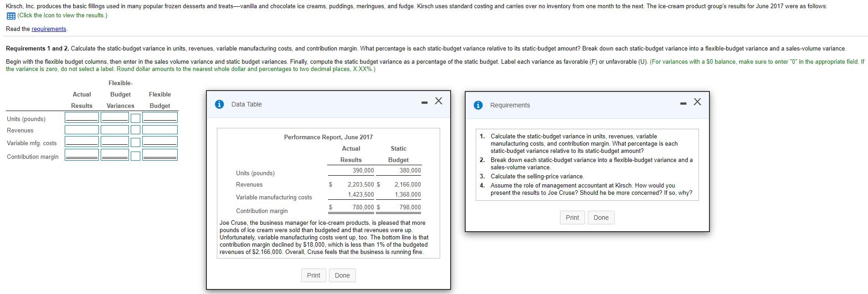Click Revenues Flexible Budget input field

(x=160, y=130)
